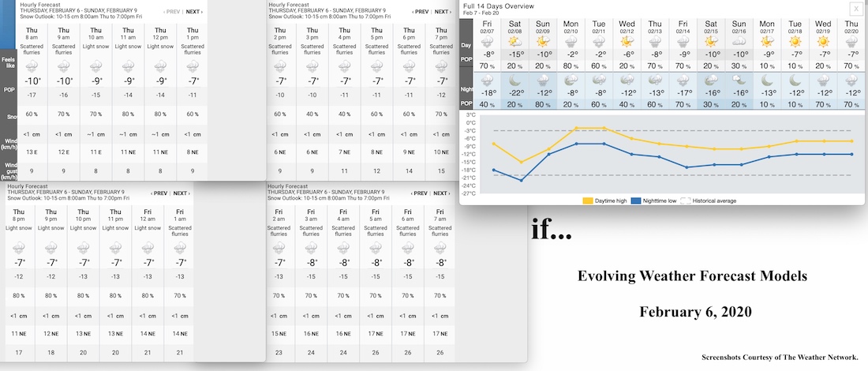Viewport: 868px width, 371px height.
Task: Click the 'Full 14 Days Overview' title
Action: click(499, 6)
